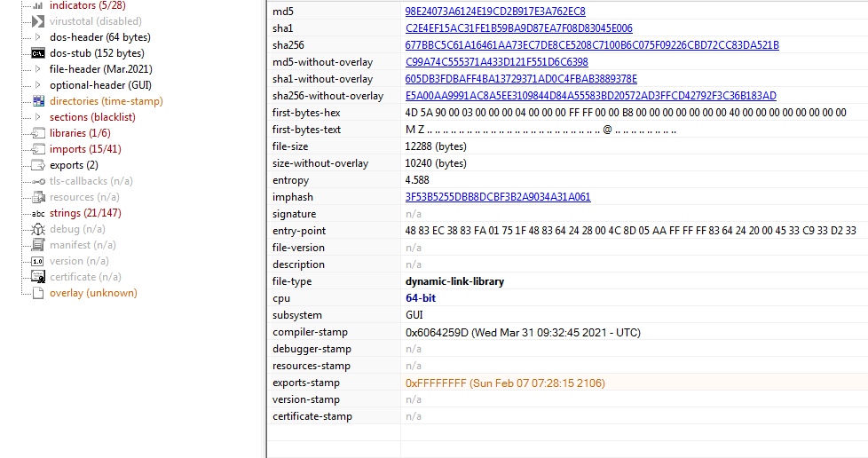Click the virustotal icon in the tree
The image size is (868, 458).
click(x=38, y=21)
